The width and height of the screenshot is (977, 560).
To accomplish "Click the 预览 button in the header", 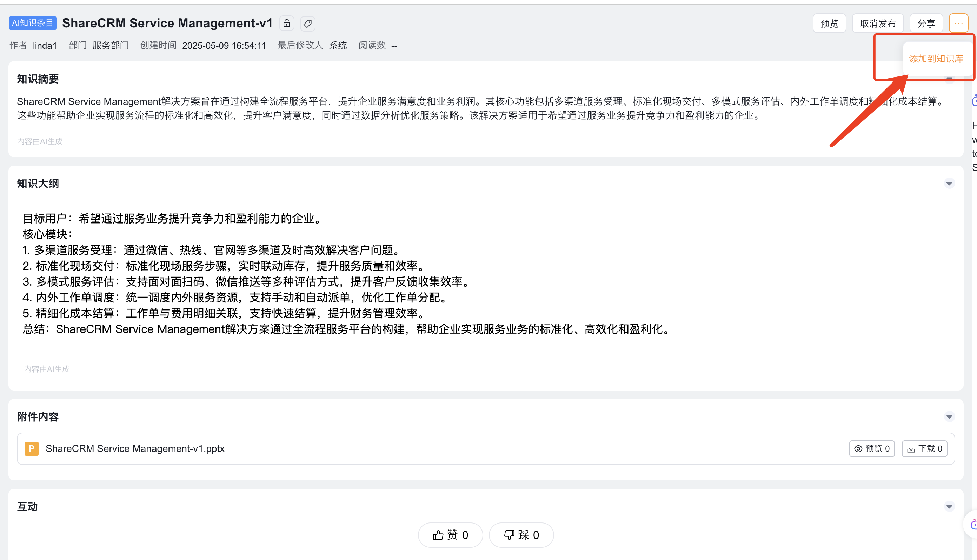I will [x=829, y=24].
